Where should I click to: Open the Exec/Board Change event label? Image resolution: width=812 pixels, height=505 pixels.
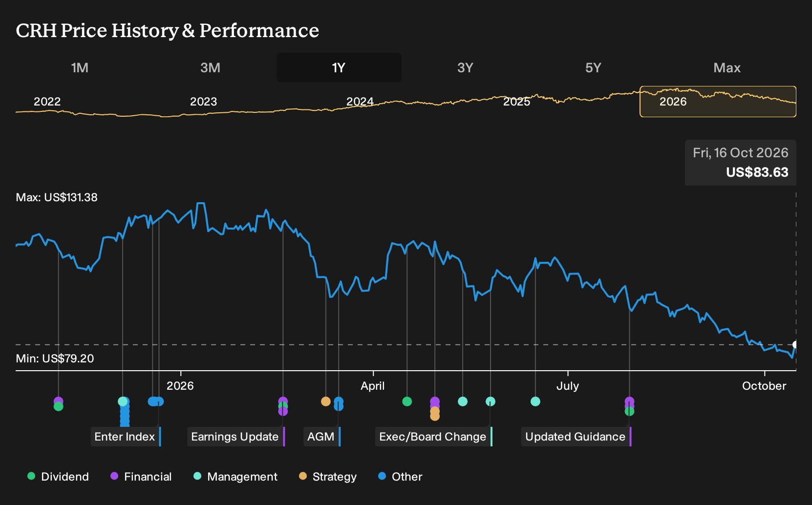434,437
